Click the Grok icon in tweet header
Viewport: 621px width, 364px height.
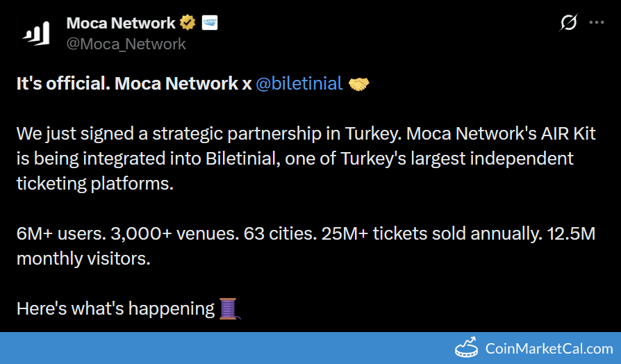568,23
